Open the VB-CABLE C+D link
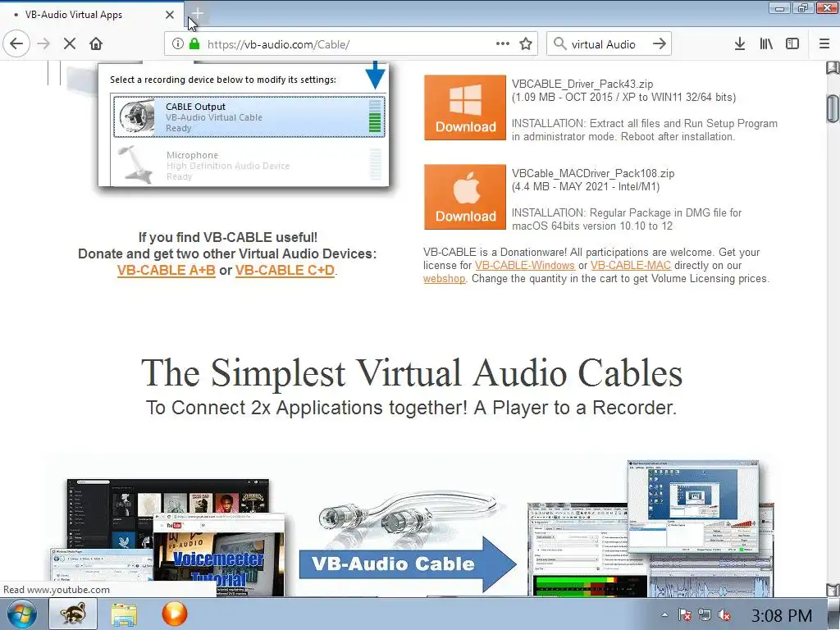This screenshot has height=630, width=840. coord(285,271)
